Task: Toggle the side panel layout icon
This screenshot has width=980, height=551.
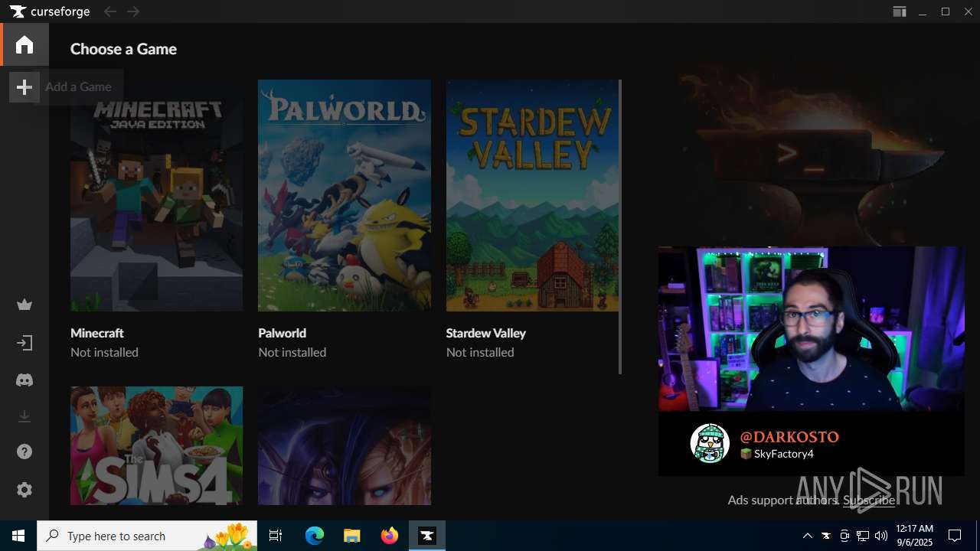Action: coord(900,11)
